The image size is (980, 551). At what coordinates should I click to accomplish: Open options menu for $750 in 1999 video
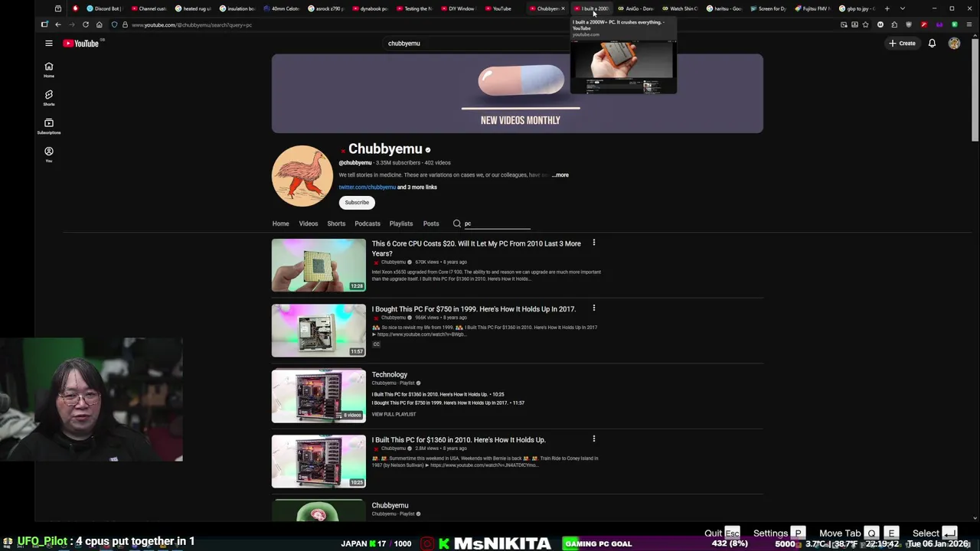(x=593, y=308)
